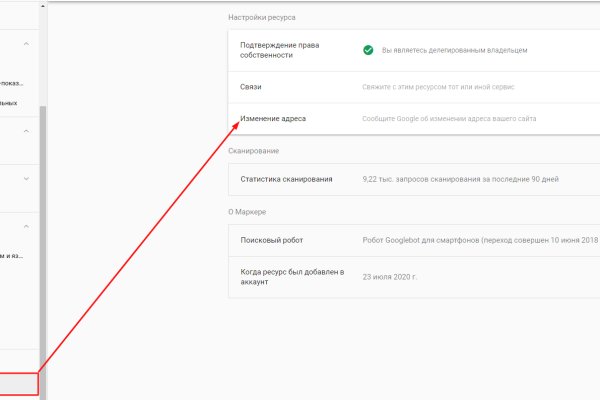Viewport: 600px width, 400px height.
Task: Click 'Сообщите Google об изменении адреса' text
Action: [449, 119]
